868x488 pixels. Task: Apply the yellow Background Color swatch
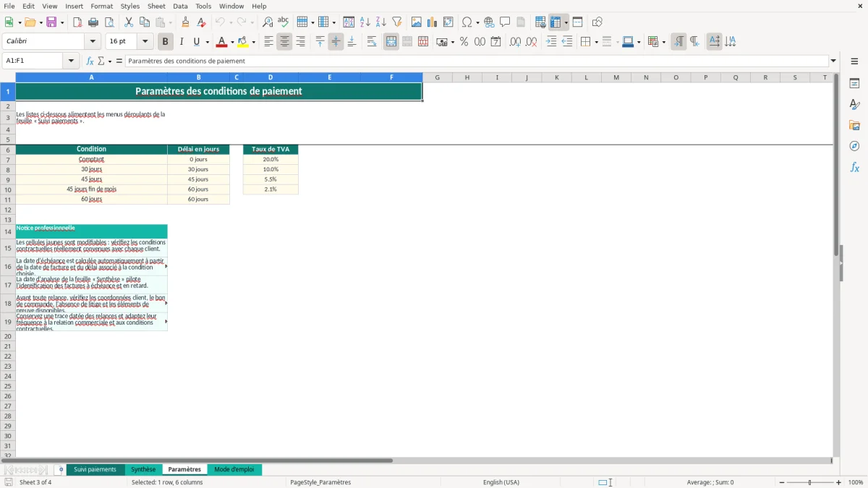click(x=243, y=42)
